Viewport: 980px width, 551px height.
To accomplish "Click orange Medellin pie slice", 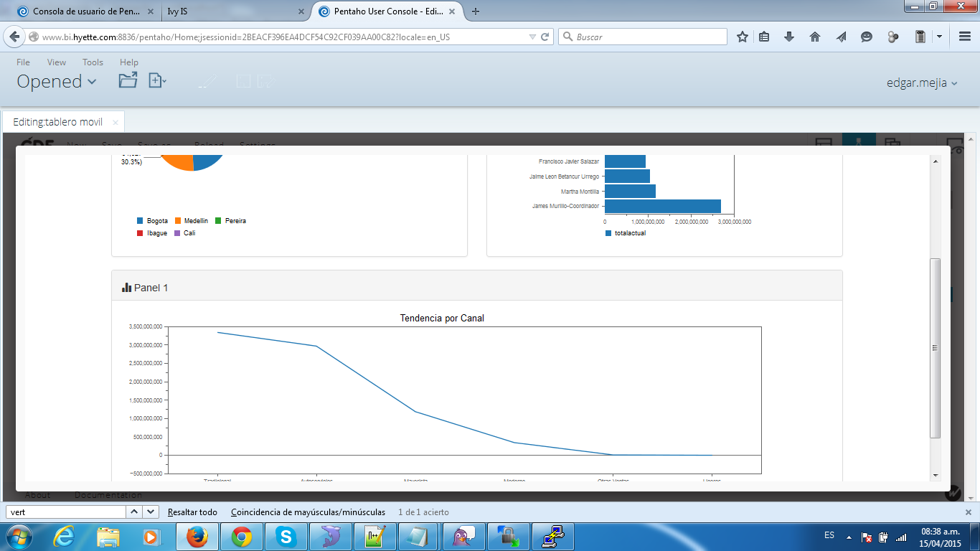I will 178,163.
